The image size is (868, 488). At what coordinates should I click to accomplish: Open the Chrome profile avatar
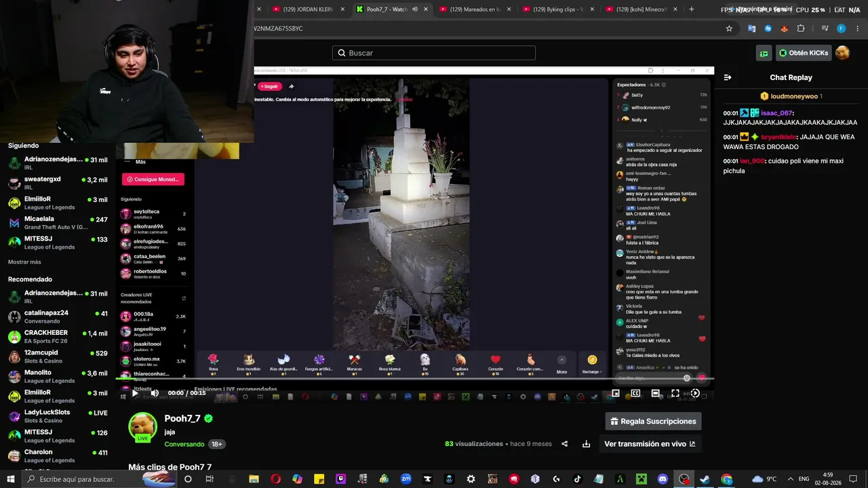point(841,28)
